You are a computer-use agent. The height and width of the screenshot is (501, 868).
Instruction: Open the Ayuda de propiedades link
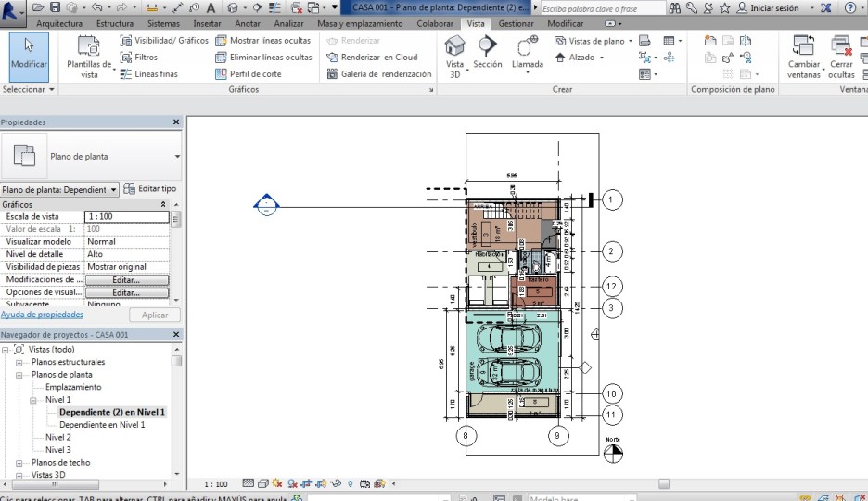coord(42,315)
